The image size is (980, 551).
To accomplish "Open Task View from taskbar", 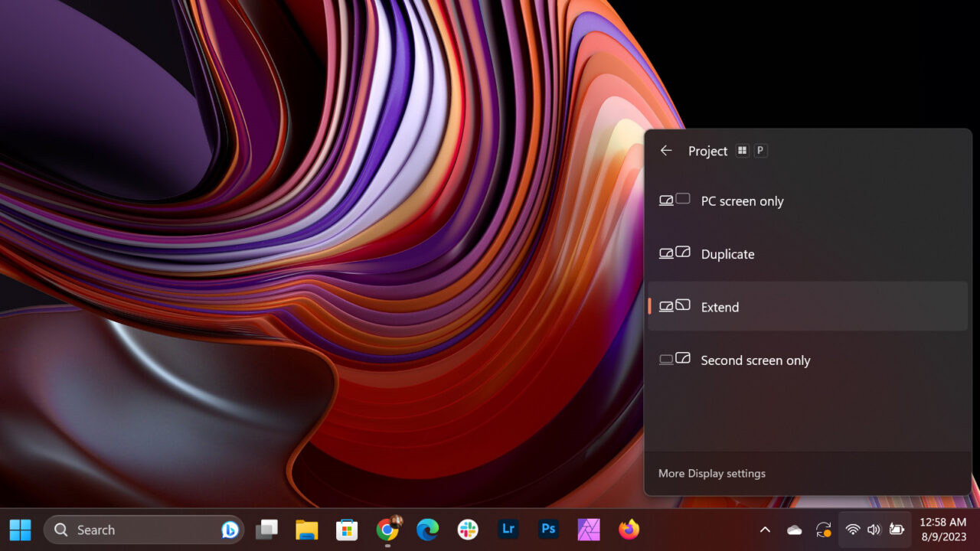I will point(266,530).
